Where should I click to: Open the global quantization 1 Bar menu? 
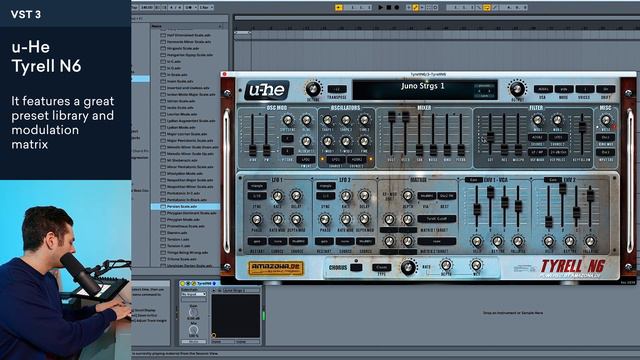[x=205, y=7]
